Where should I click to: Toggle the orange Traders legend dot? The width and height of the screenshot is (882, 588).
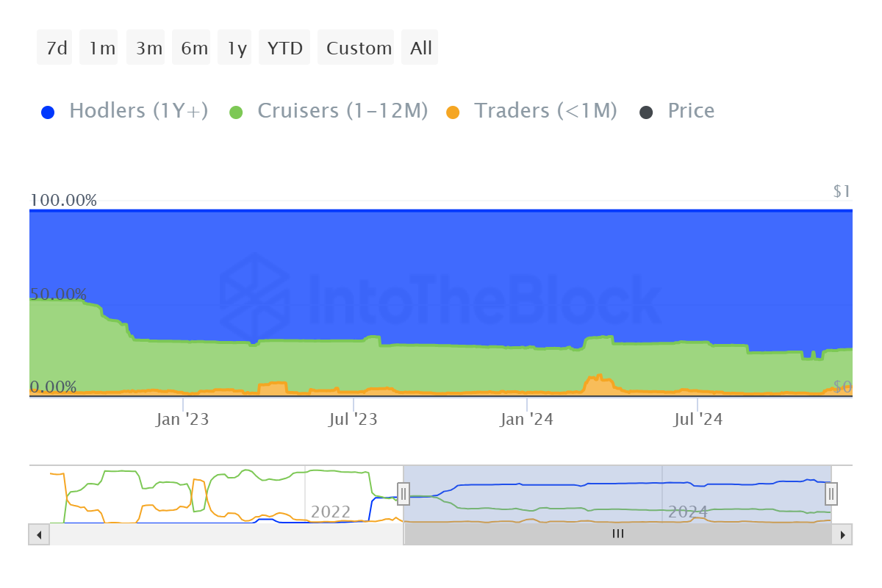tap(453, 112)
